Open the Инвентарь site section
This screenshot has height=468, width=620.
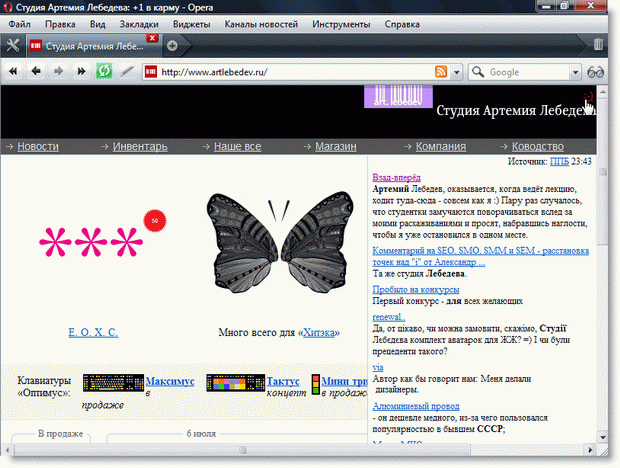pyautogui.click(x=140, y=147)
